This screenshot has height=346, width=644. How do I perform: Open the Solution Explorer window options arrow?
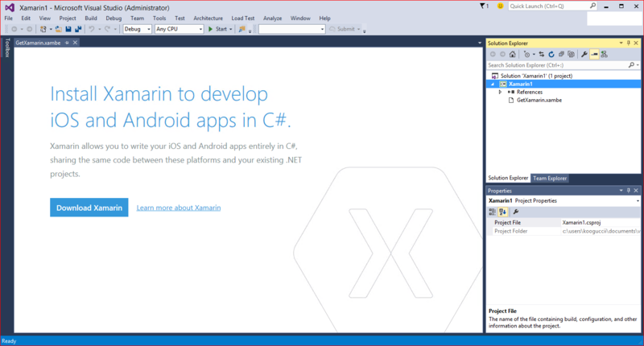pos(621,43)
